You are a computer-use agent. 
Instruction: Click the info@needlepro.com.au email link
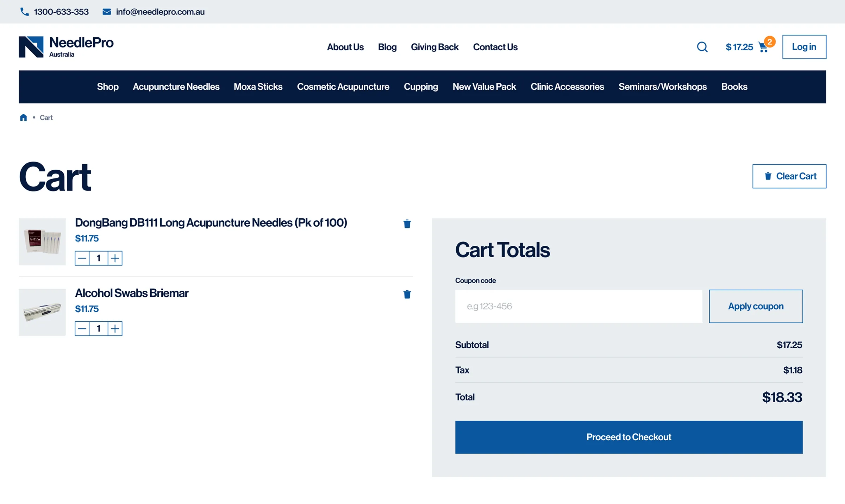point(160,12)
